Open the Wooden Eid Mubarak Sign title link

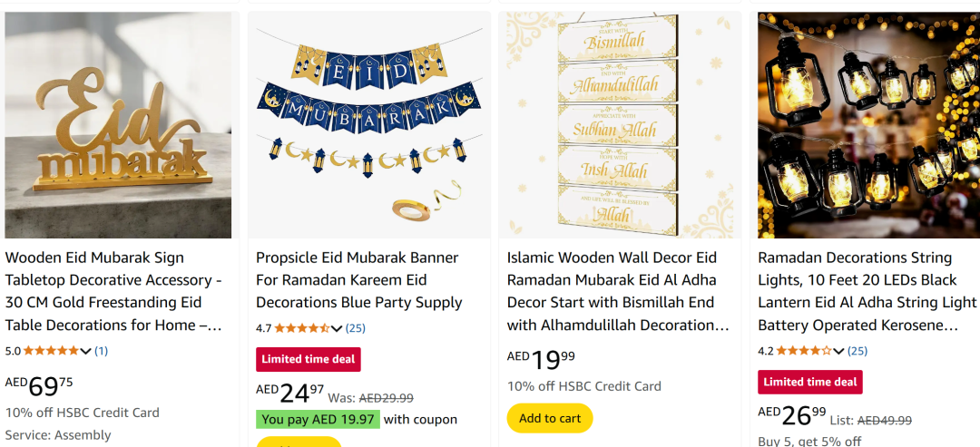[113, 292]
